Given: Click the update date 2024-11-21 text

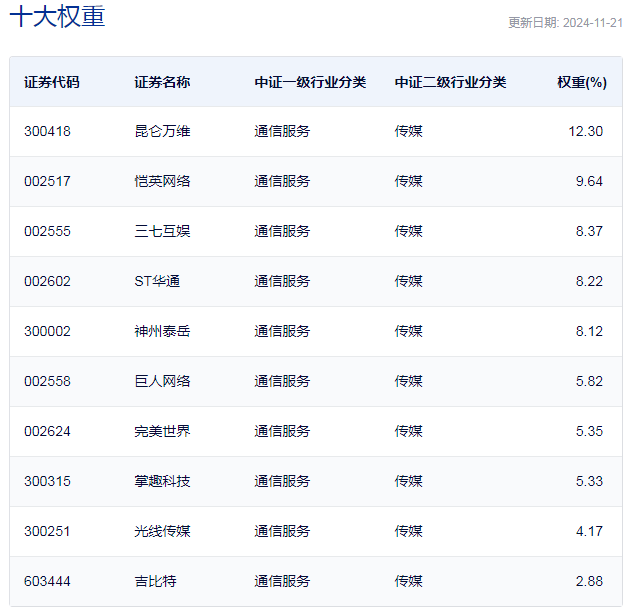Looking at the screenshot, I should point(565,23).
